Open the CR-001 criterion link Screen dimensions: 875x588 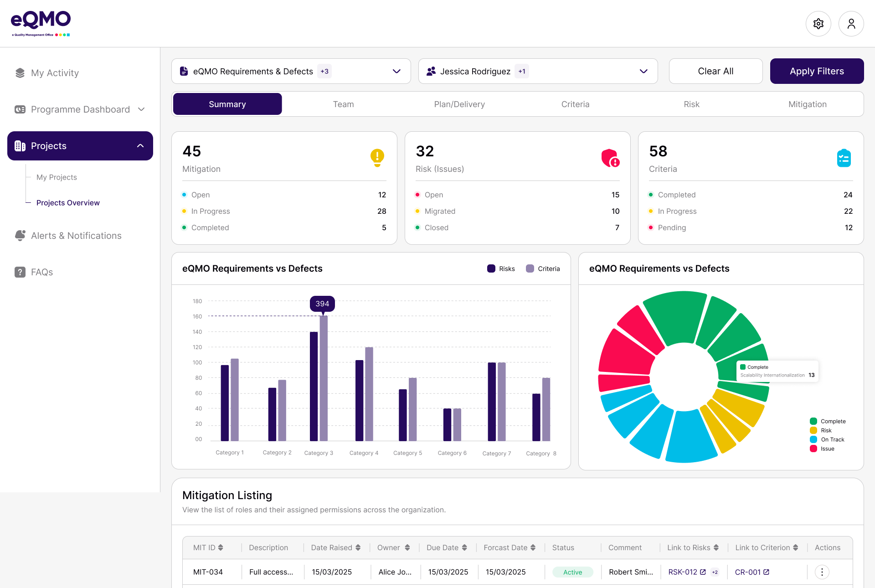coord(748,572)
